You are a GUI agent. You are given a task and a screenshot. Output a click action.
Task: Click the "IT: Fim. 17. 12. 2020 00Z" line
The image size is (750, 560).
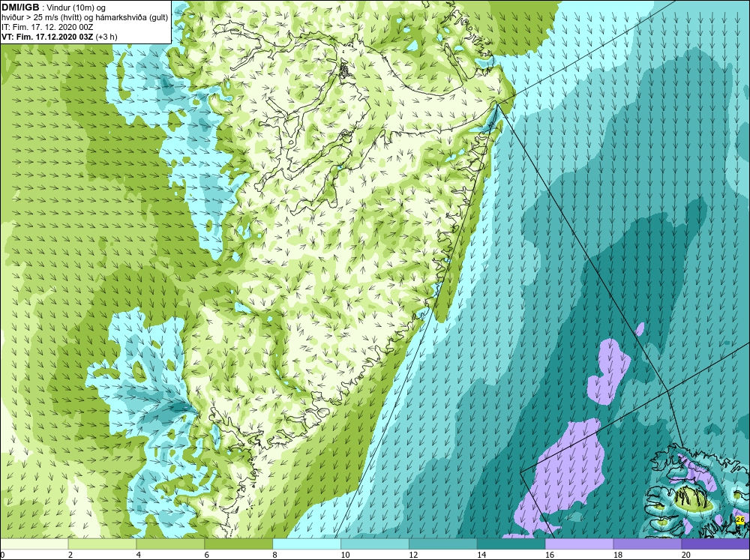coord(47,27)
